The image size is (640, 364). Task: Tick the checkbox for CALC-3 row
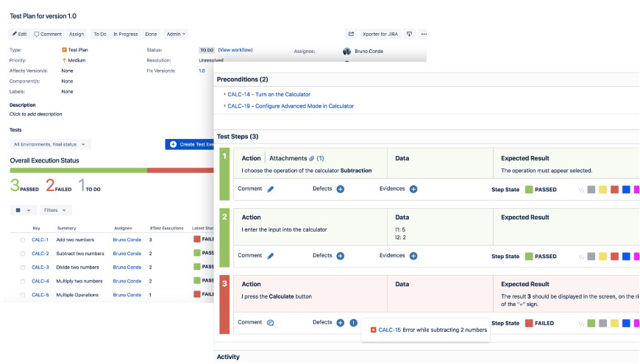pyautogui.click(x=23, y=268)
